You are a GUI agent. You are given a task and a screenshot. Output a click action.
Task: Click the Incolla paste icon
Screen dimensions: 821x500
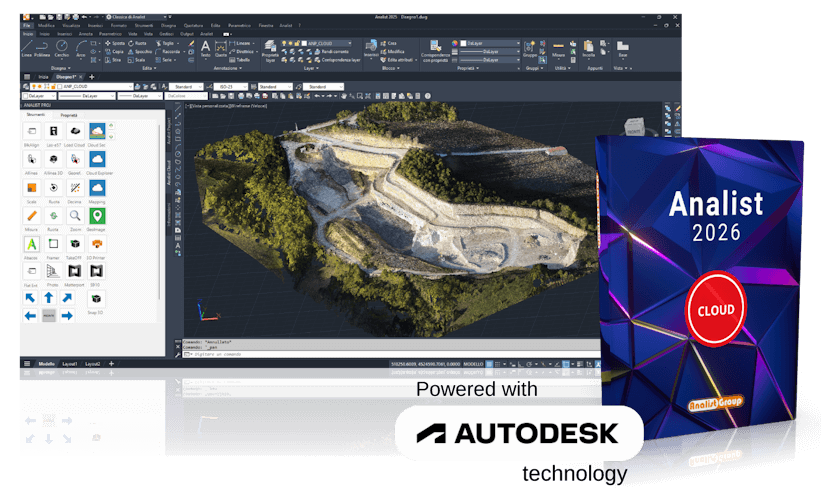pos(589,48)
